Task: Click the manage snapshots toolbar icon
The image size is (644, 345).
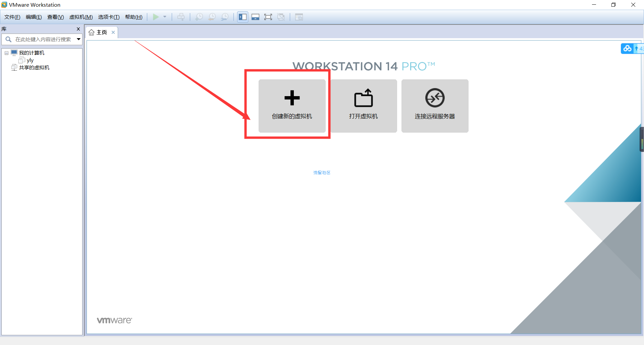Action: tap(225, 17)
